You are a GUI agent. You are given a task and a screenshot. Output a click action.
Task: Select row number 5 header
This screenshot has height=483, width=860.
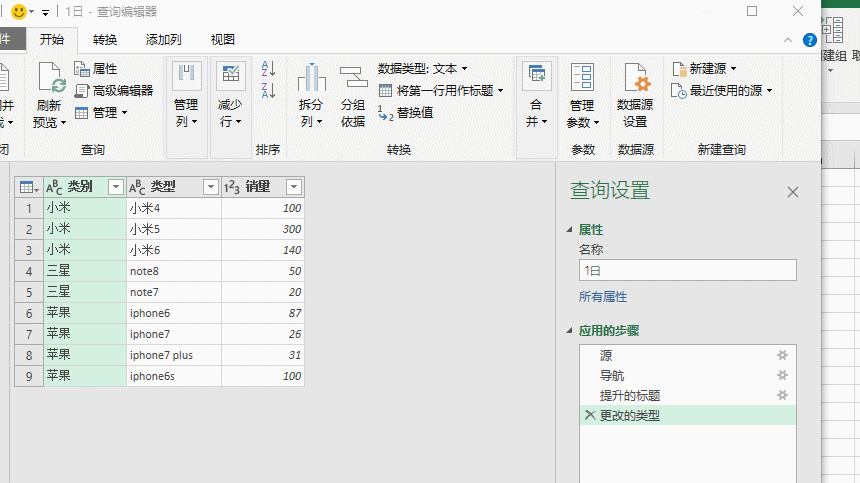29,292
